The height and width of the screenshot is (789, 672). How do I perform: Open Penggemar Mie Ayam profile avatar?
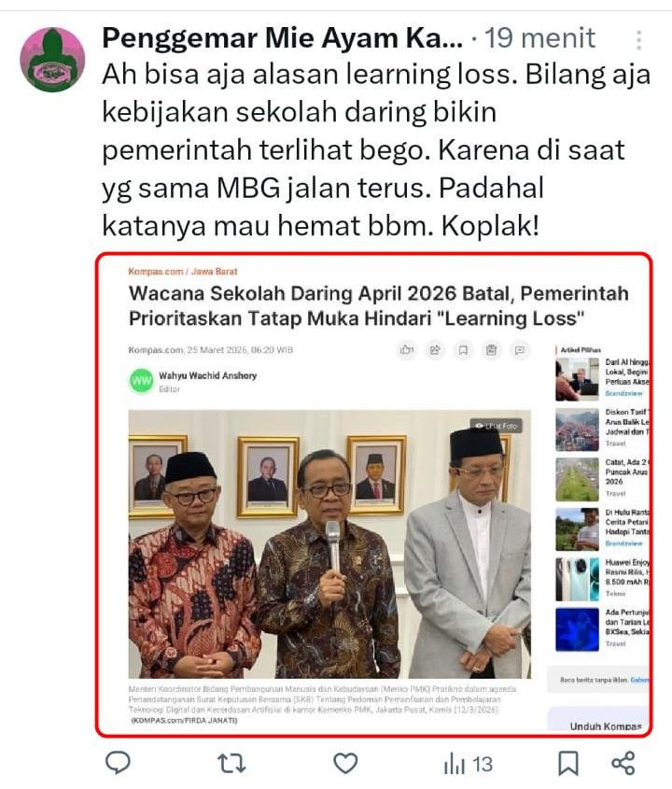(x=52, y=60)
